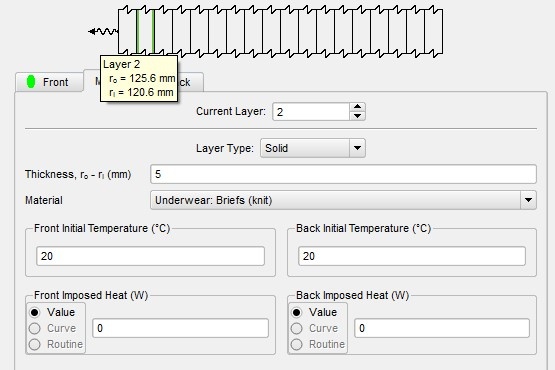555x370 pixels.
Task: Switch to the Front tab
Action: pyautogui.click(x=49, y=82)
